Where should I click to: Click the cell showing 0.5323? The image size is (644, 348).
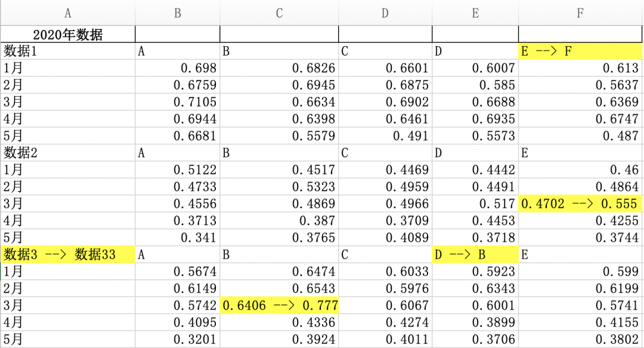[279, 187]
